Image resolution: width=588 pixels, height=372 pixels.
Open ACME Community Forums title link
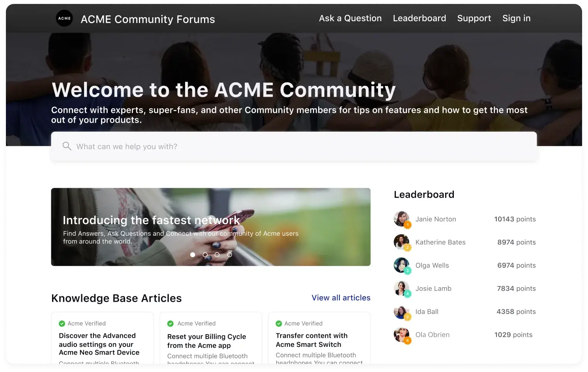(x=148, y=19)
